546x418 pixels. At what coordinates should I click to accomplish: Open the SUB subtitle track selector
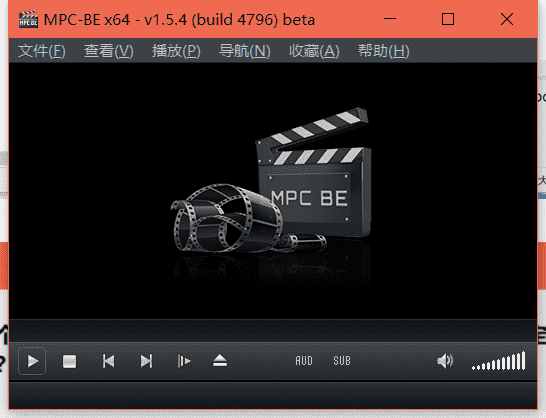tap(342, 361)
